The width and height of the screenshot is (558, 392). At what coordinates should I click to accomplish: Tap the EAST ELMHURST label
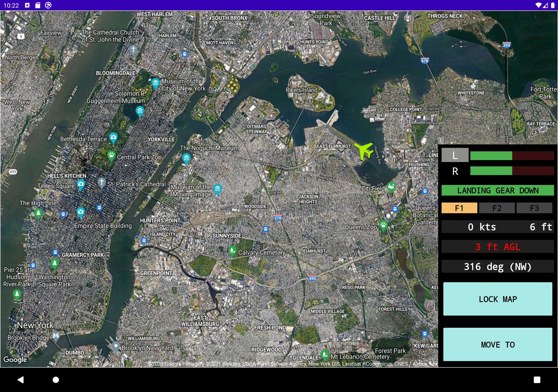[334, 146]
